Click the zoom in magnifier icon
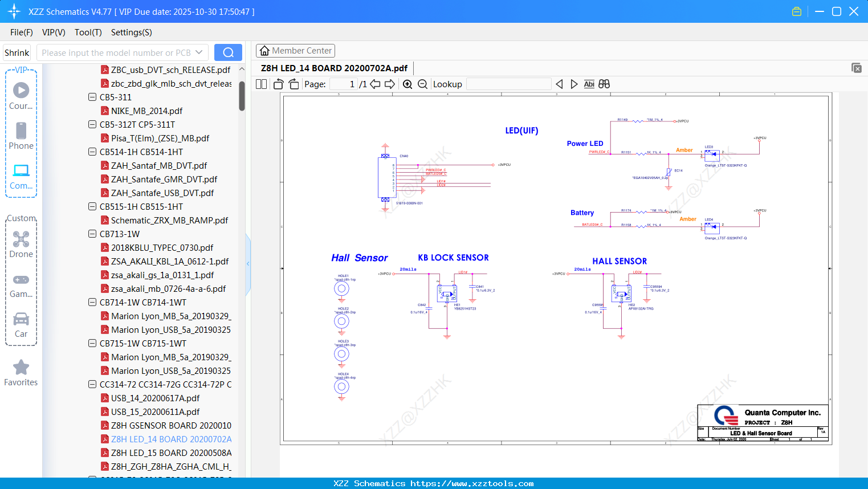This screenshot has height=489, width=868. 407,84
